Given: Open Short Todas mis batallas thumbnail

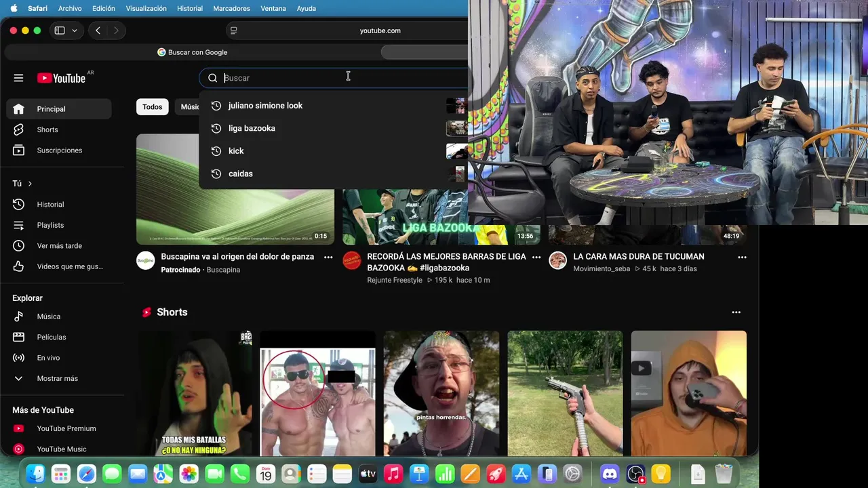Looking at the screenshot, I should coord(195,393).
